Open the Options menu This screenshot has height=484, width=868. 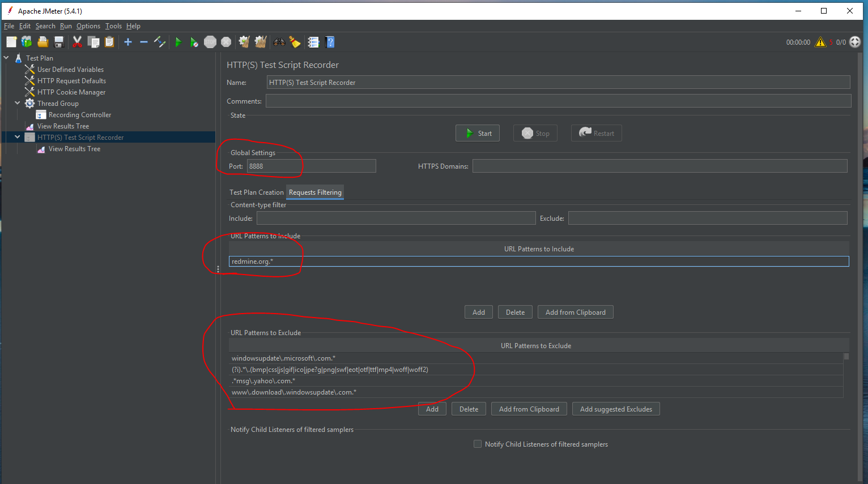click(88, 26)
